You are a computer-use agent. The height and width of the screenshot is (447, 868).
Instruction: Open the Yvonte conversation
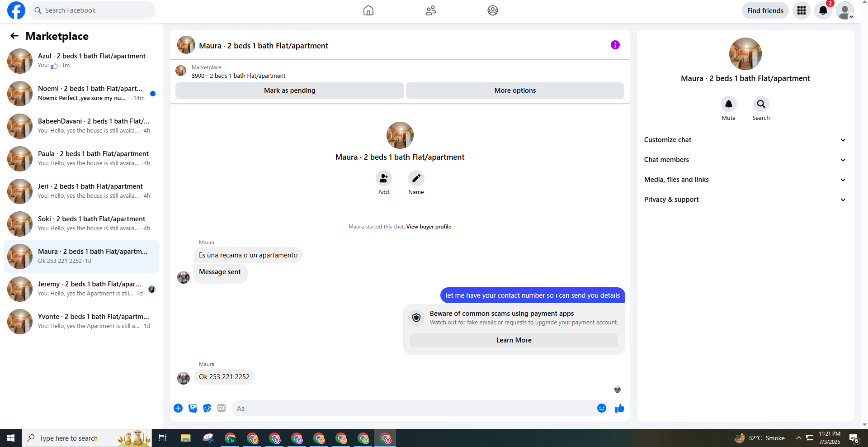81,322
